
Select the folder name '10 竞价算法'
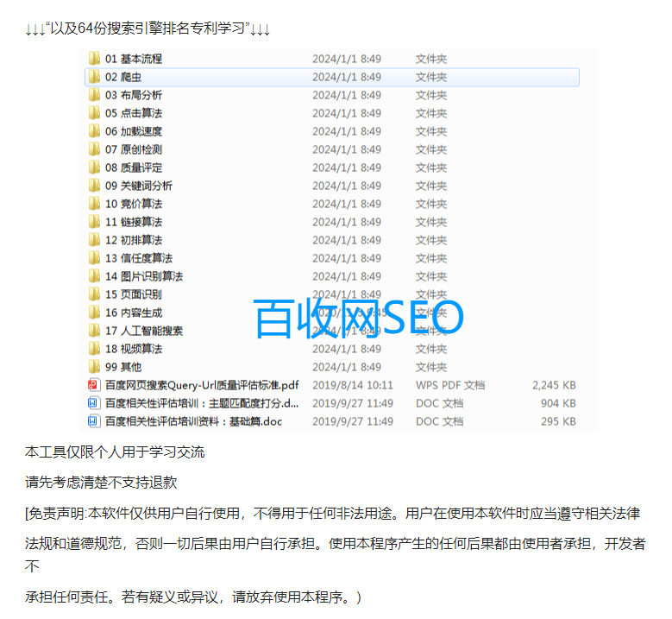point(134,204)
